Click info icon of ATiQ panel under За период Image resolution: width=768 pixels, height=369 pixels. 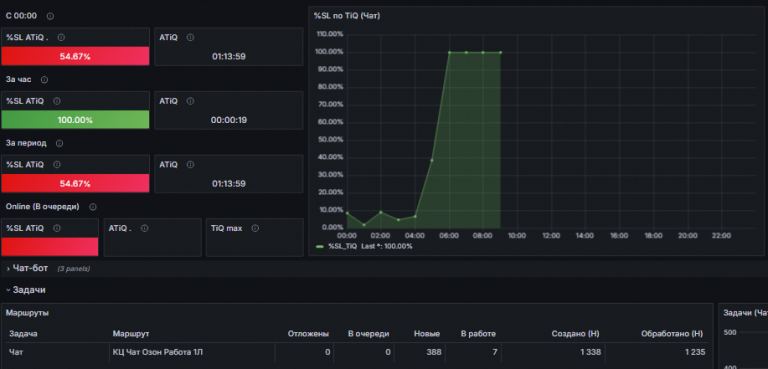tap(190, 165)
